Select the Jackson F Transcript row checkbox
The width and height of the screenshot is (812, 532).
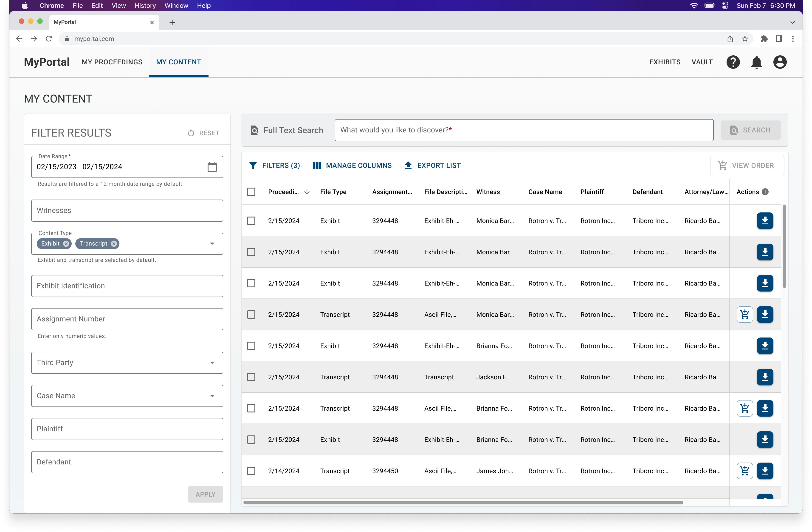tap(251, 377)
